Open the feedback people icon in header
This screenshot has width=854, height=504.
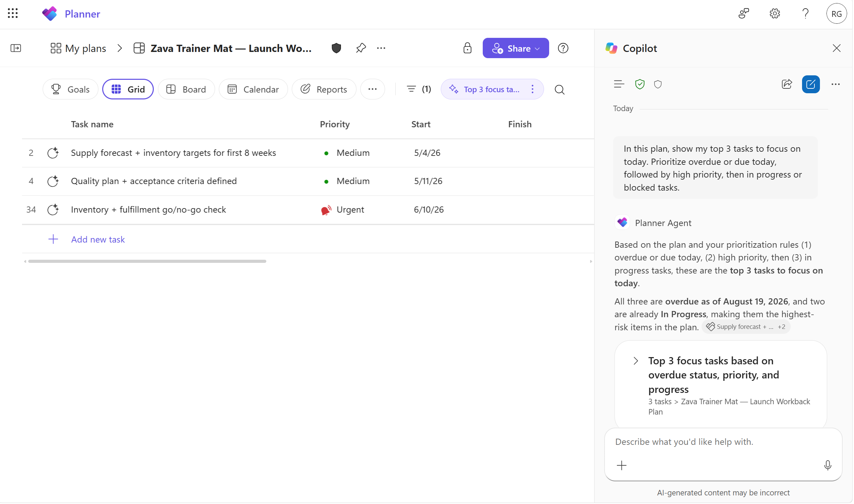(x=744, y=14)
